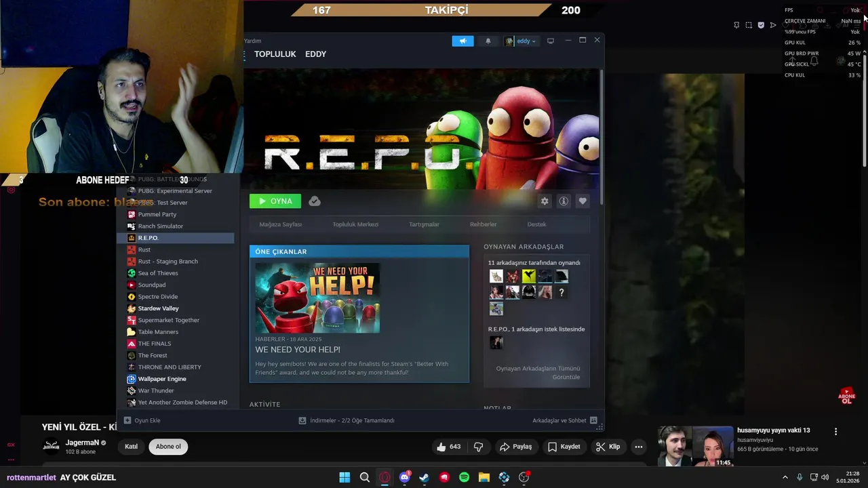Click the Wallpaper Engine library icon
Image resolution: width=868 pixels, height=488 pixels.
click(132, 379)
